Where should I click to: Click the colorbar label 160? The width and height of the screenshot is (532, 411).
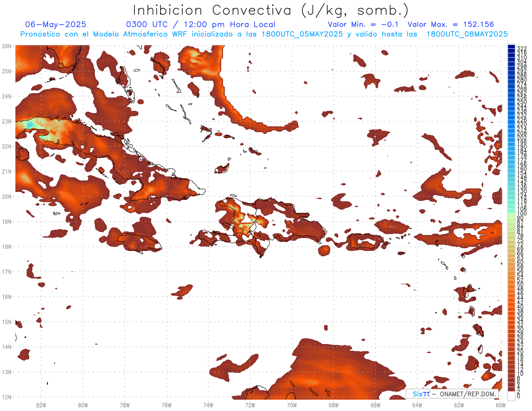[x=521, y=168]
